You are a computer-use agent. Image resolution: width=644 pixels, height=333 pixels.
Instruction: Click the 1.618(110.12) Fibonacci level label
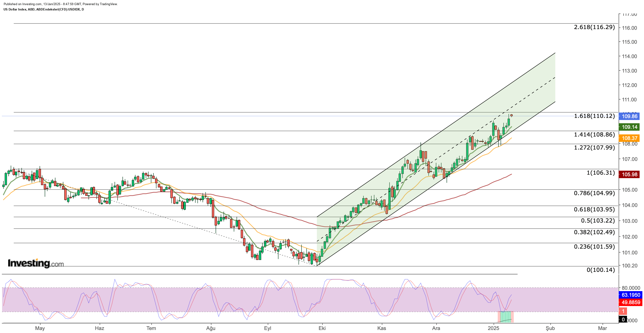(594, 116)
